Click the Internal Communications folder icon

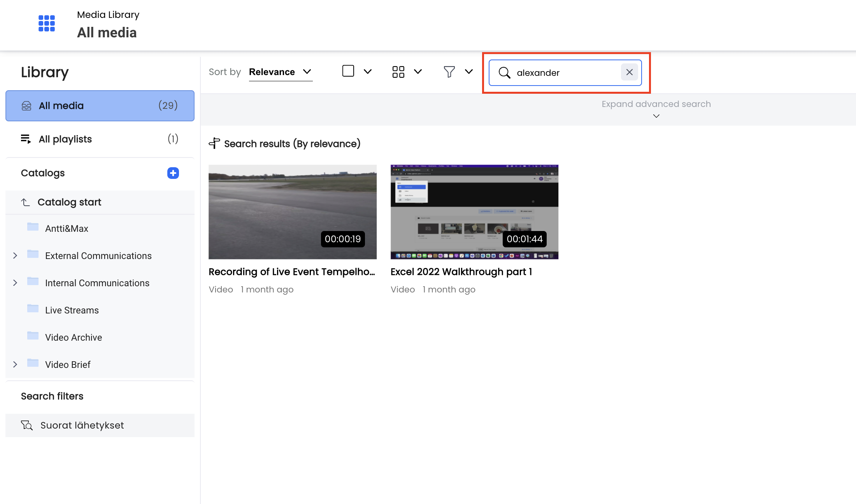tap(33, 281)
